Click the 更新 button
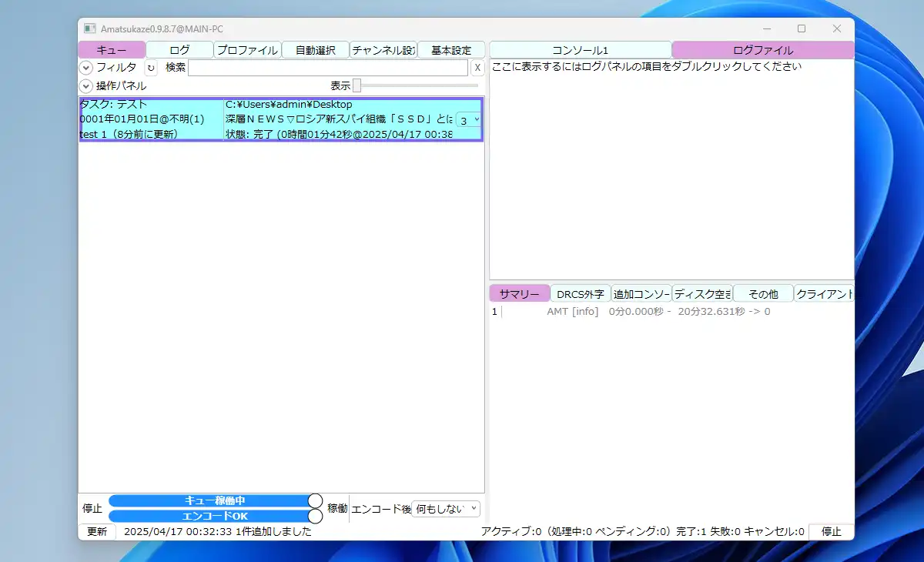The image size is (924, 562). point(97,531)
